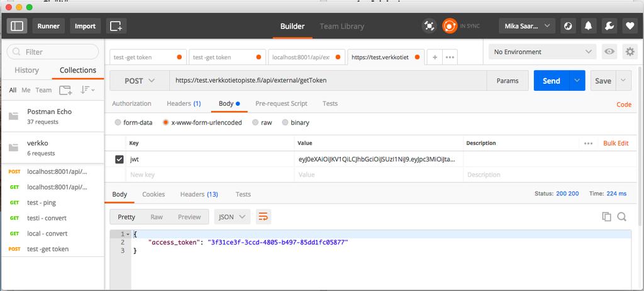This screenshot has height=291, width=644.
Task: Toggle the sidebar panel icon
Action: click(x=17, y=26)
